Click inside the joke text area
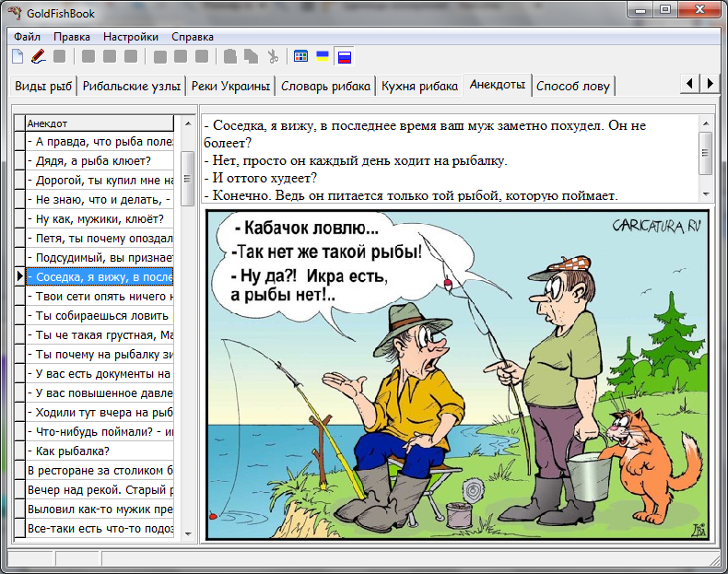This screenshot has height=574, width=728. click(451, 159)
